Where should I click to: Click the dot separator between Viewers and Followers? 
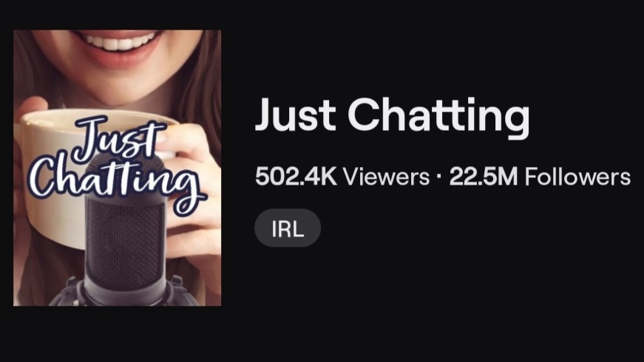pos(439,177)
